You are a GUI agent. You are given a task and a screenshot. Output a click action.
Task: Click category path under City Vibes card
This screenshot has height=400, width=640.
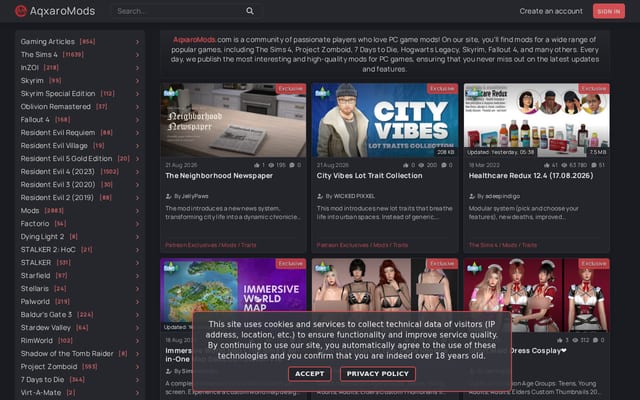point(362,245)
